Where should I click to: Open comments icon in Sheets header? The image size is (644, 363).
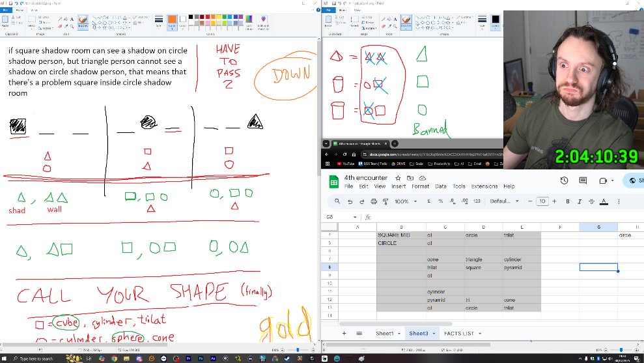583,181
